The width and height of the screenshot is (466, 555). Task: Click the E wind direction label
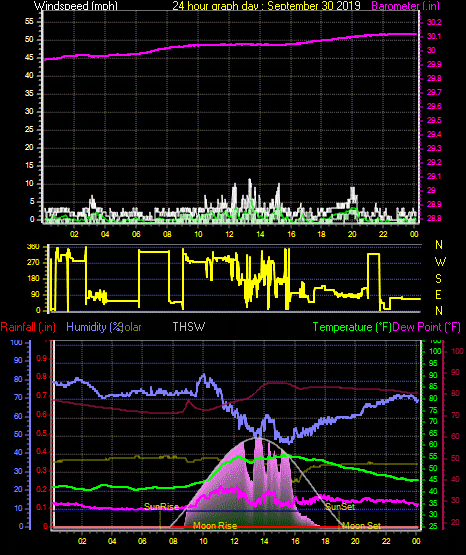coord(438,294)
